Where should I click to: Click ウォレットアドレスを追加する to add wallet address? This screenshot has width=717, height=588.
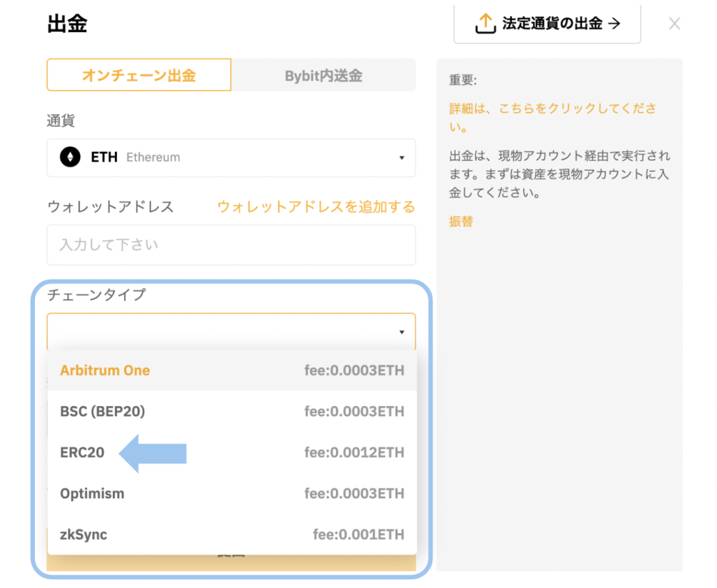tap(316, 207)
